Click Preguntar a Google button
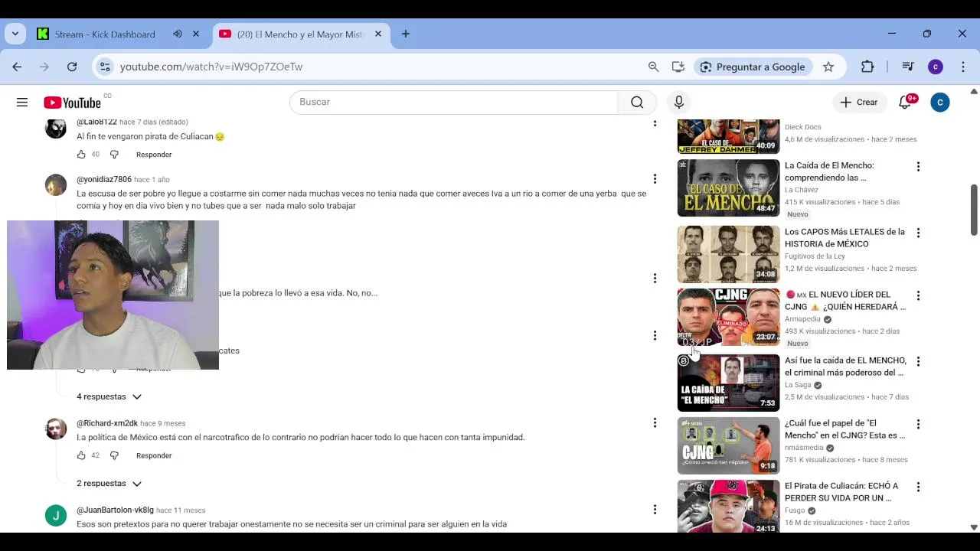Viewport: 980px width, 551px height. coord(753,67)
